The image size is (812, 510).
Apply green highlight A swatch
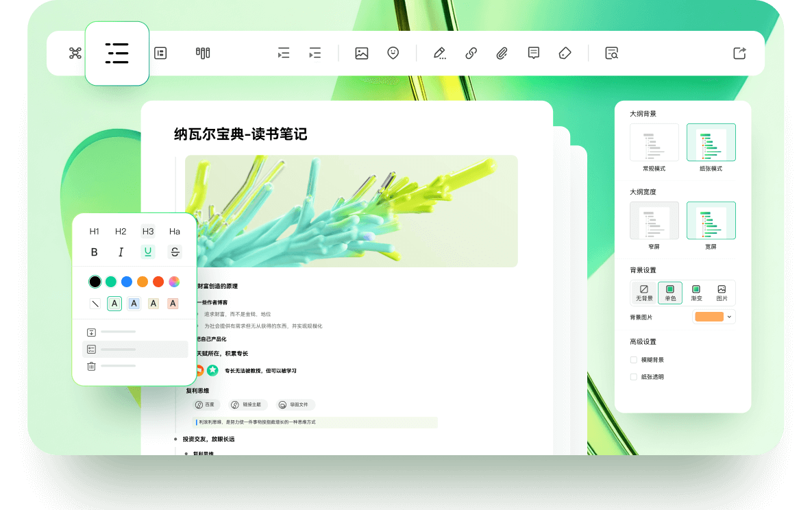click(x=114, y=304)
